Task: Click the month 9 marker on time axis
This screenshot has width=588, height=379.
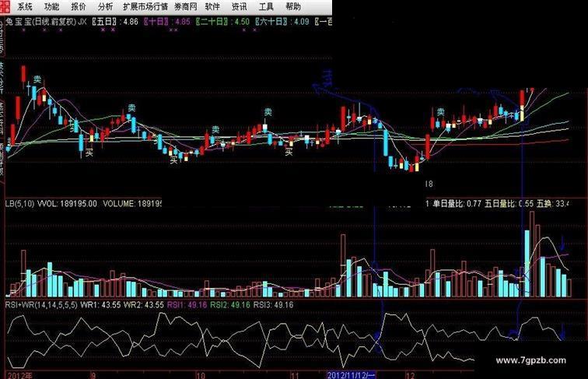Action: (93, 375)
